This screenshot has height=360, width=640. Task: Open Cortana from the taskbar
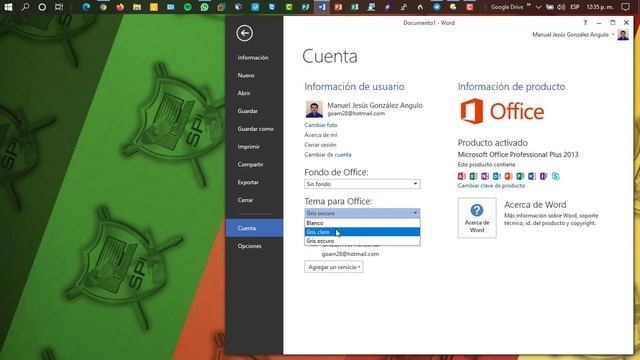(x=42, y=7)
